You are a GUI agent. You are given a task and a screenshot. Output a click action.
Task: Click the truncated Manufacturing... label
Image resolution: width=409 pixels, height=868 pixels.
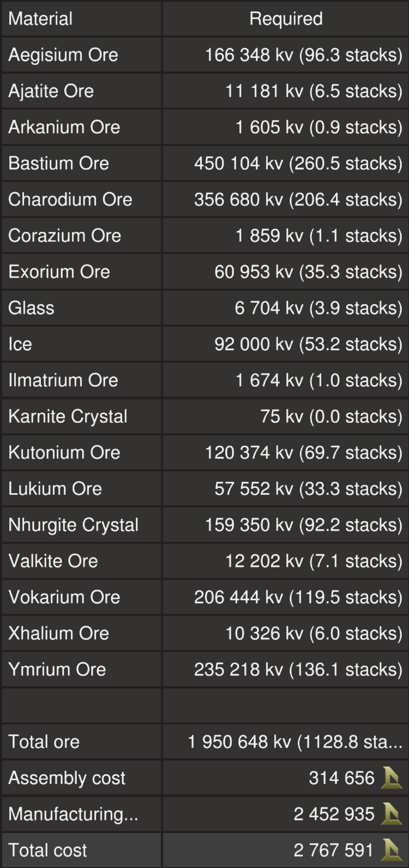73,814
